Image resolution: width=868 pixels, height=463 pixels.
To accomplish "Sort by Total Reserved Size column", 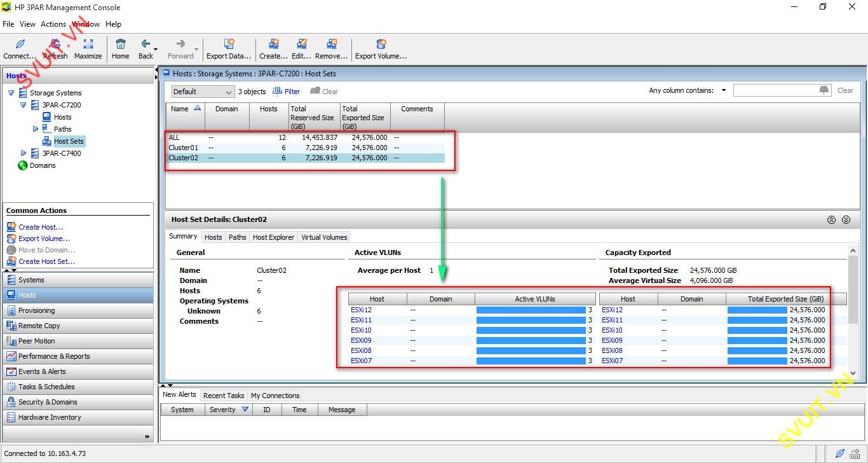I will (315, 117).
